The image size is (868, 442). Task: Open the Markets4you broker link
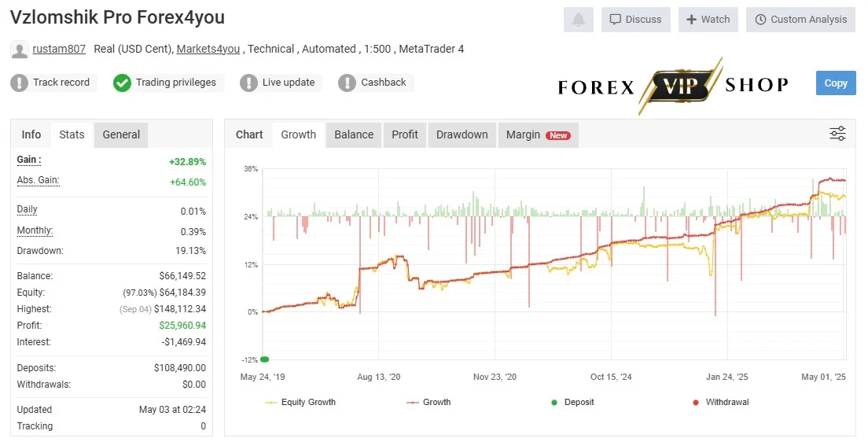208,49
